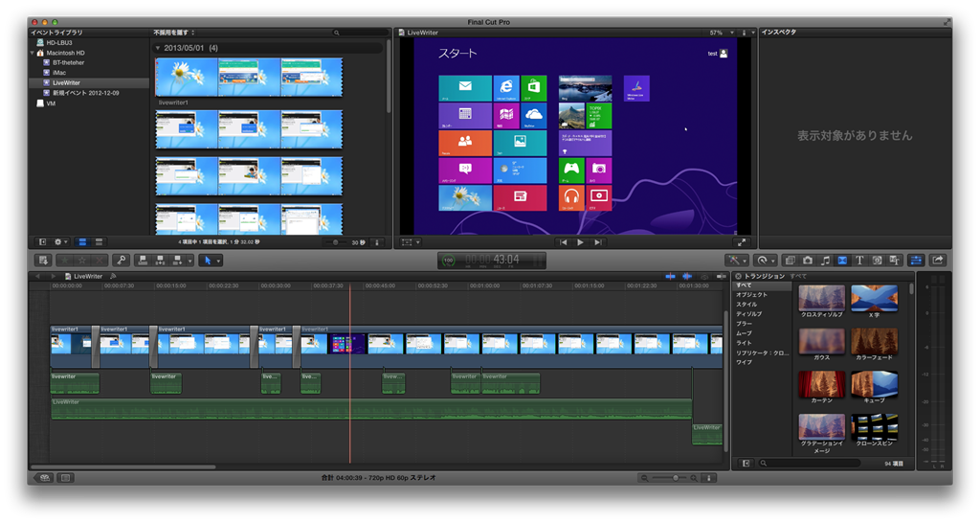Open the enhancements magic wand menu

point(736,261)
